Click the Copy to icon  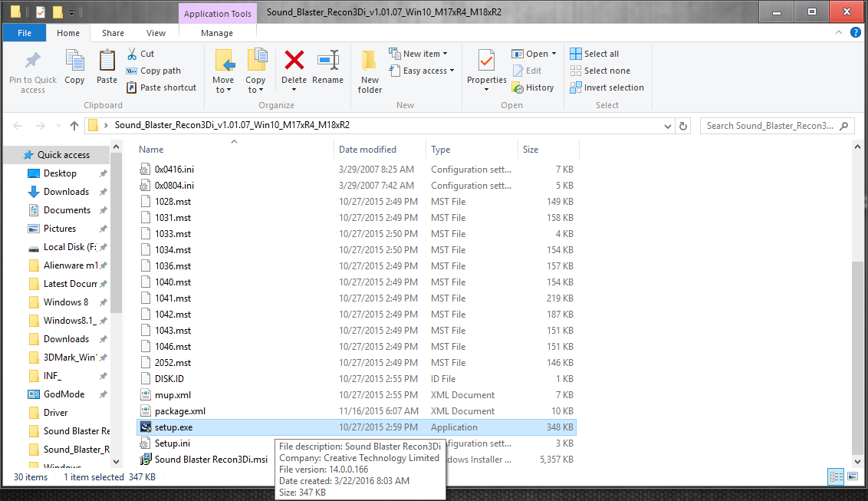[x=256, y=61]
